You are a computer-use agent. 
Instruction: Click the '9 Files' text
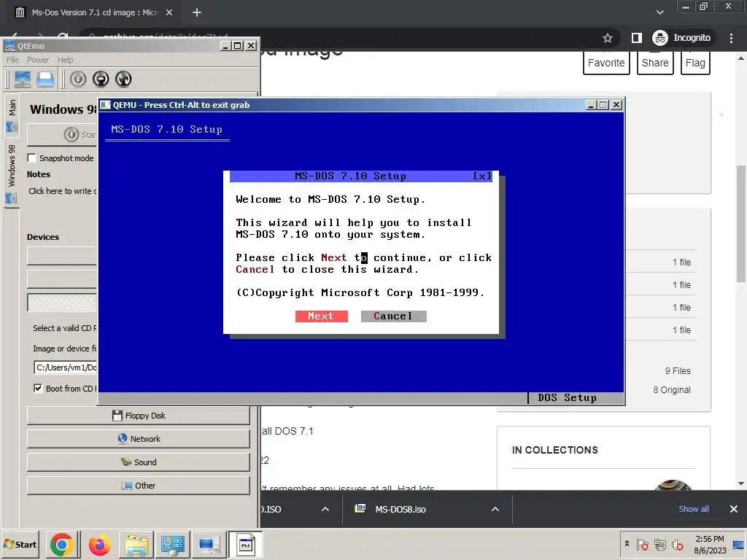(678, 371)
